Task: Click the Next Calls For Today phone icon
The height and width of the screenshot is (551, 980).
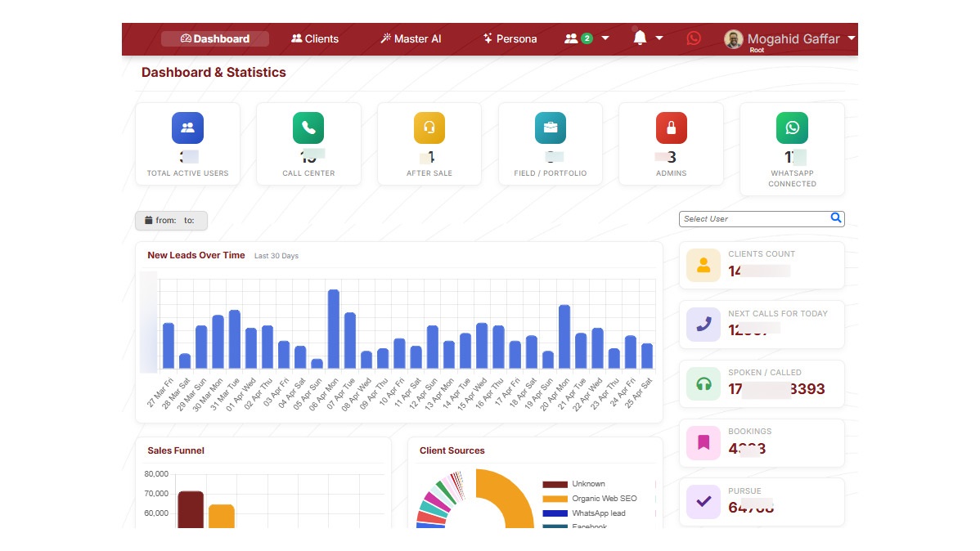Action: click(x=704, y=325)
